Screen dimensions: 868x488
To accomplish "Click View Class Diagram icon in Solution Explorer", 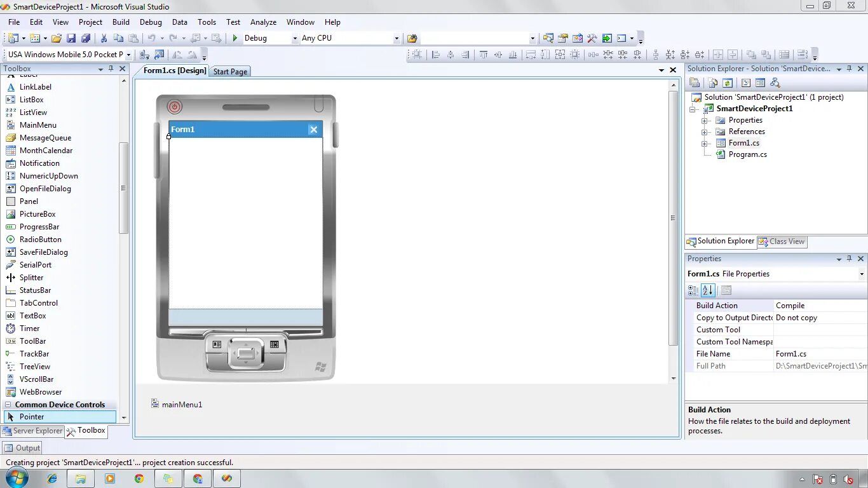I will click(775, 83).
